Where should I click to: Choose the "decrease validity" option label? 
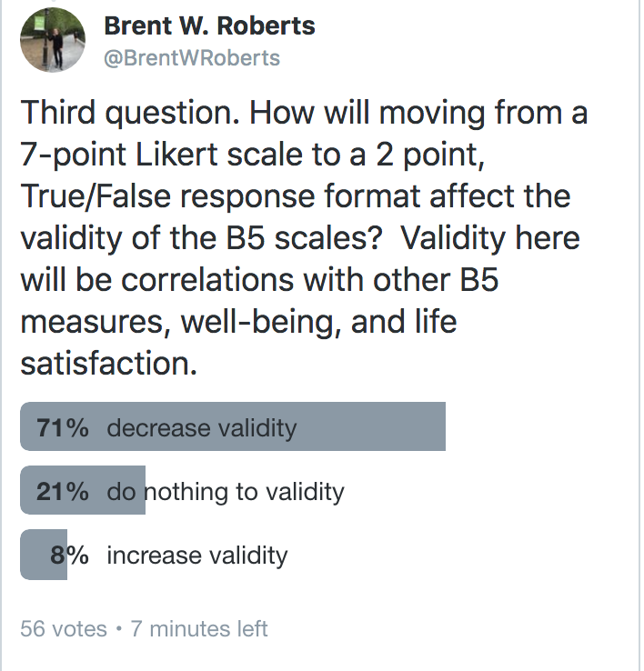click(x=202, y=427)
